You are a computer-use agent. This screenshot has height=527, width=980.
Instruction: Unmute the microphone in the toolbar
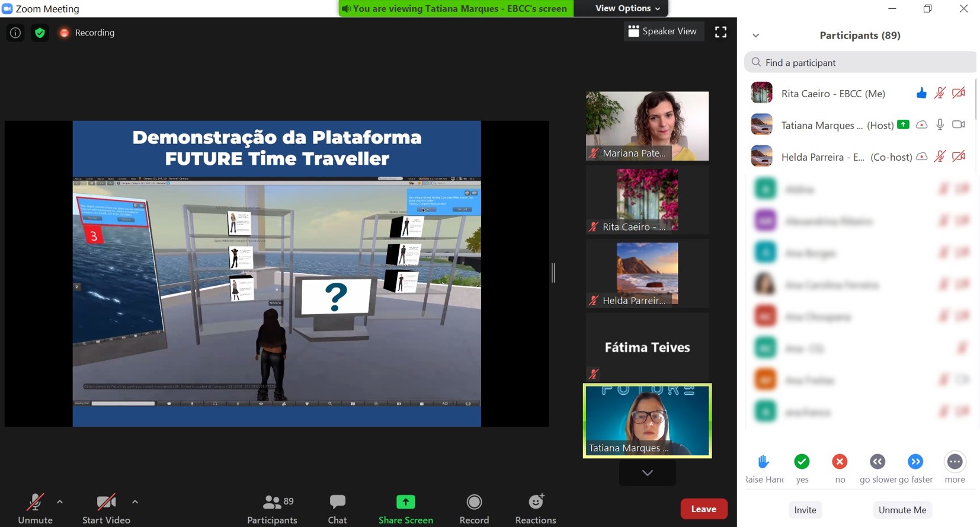36,509
